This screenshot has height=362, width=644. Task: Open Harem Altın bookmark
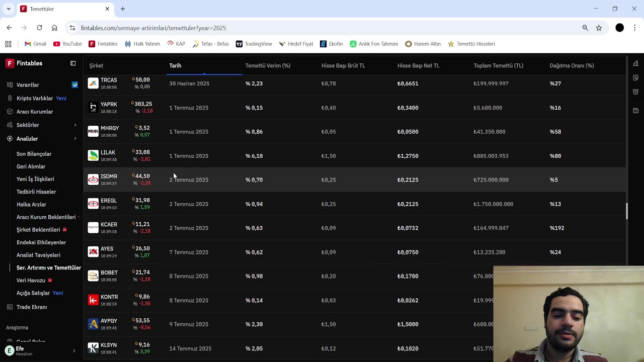(x=423, y=44)
